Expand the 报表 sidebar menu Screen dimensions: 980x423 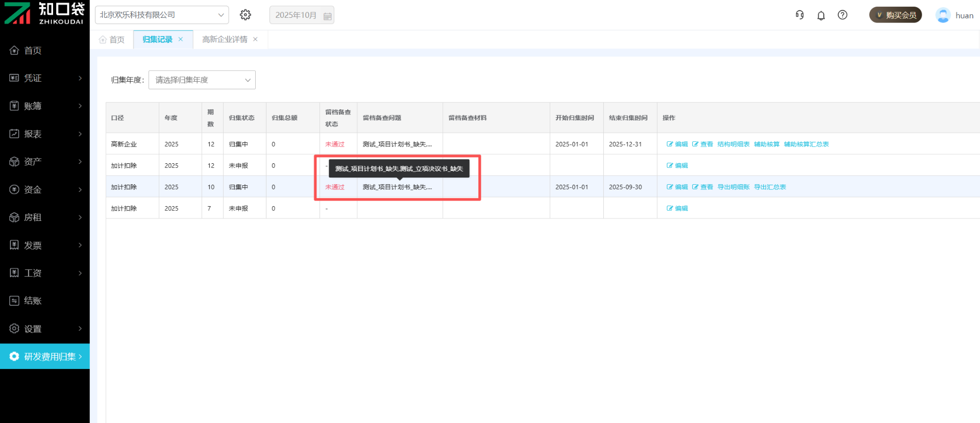tap(45, 134)
